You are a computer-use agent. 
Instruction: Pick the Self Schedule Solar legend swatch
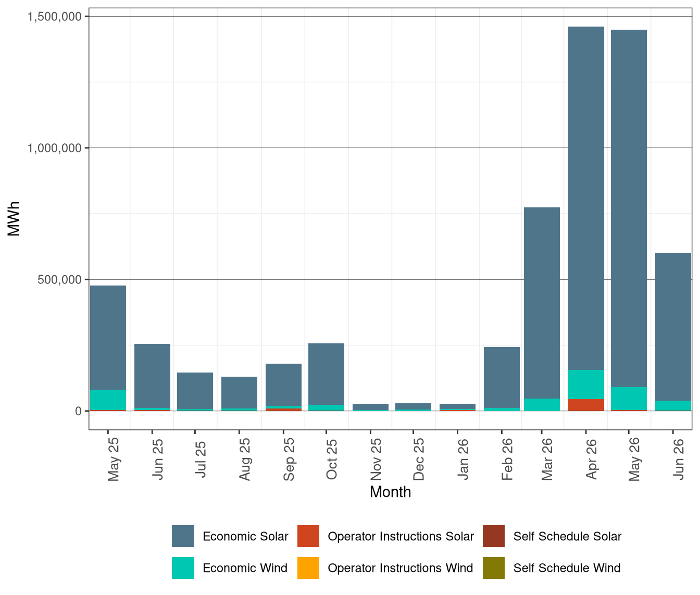494,536
